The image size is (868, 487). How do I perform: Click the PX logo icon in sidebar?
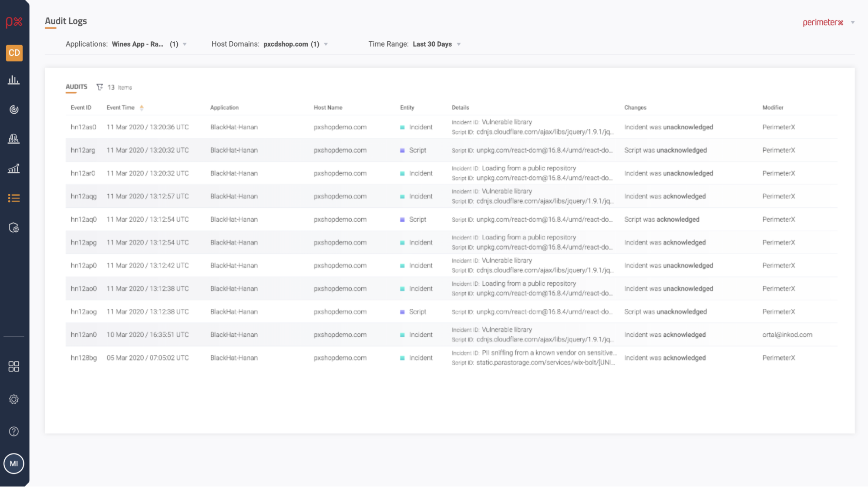click(x=14, y=22)
